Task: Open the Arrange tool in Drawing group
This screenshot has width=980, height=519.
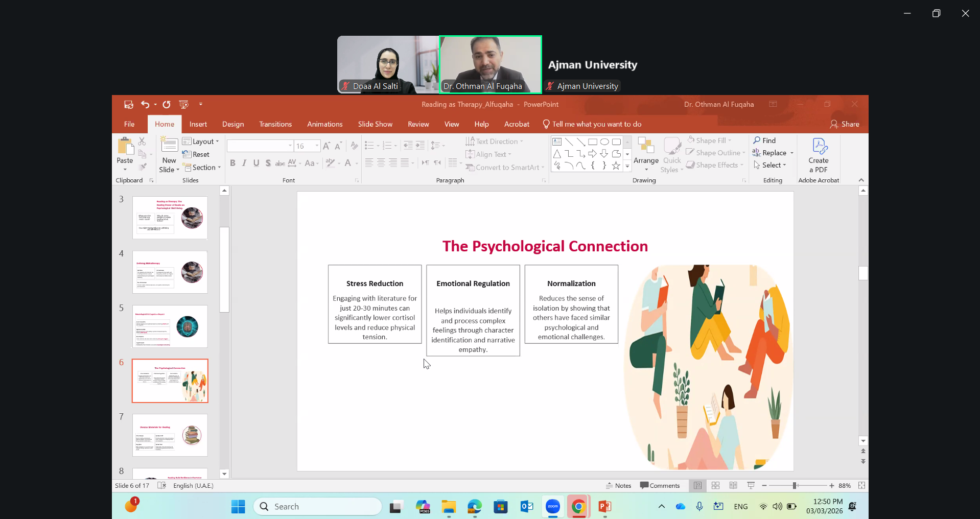Action: click(x=646, y=153)
